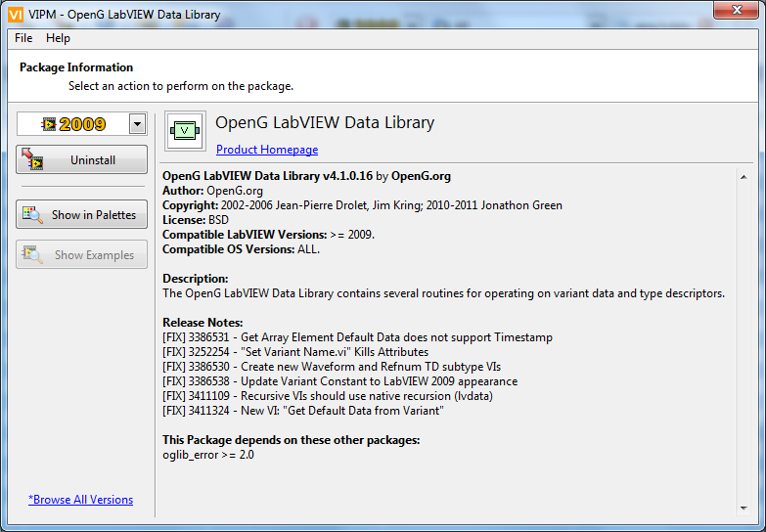Click the FIX 3411324 release note
766x532 pixels.
(303, 411)
